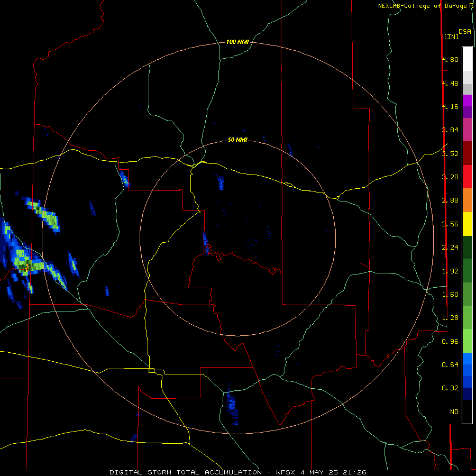This screenshot has width=476, height=476.
Task: Click the "1.92" legend value
Action: [x=450, y=271]
